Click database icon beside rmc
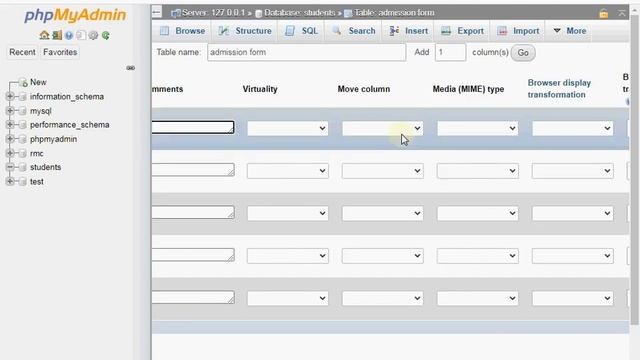 [x=23, y=153]
